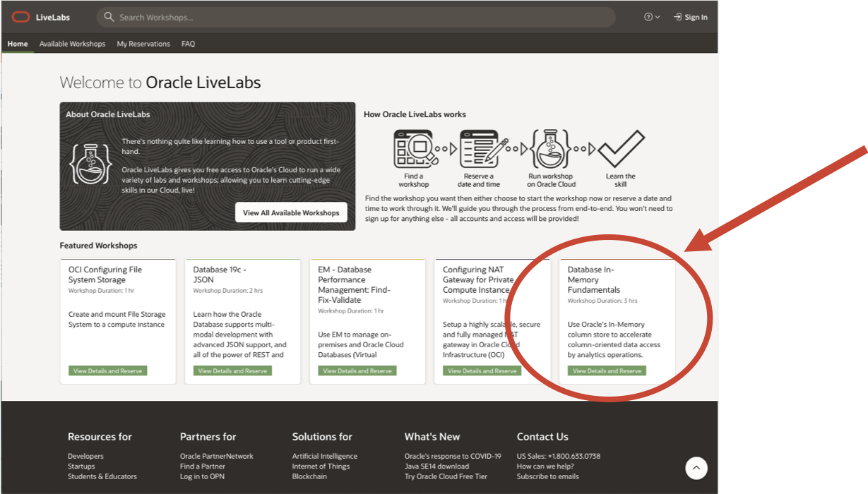Click Find a Partner link

click(x=203, y=466)
